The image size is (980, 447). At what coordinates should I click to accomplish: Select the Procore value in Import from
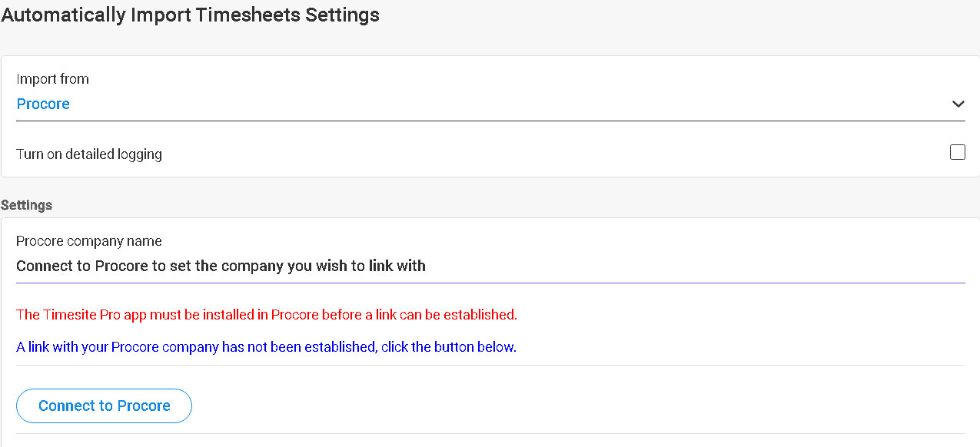43,104
